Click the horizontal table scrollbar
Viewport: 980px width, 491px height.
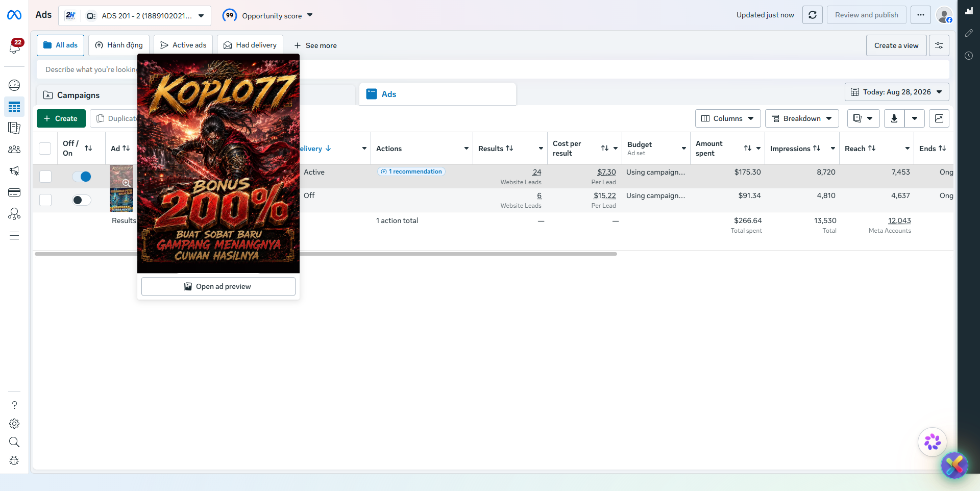click(326, 254)
